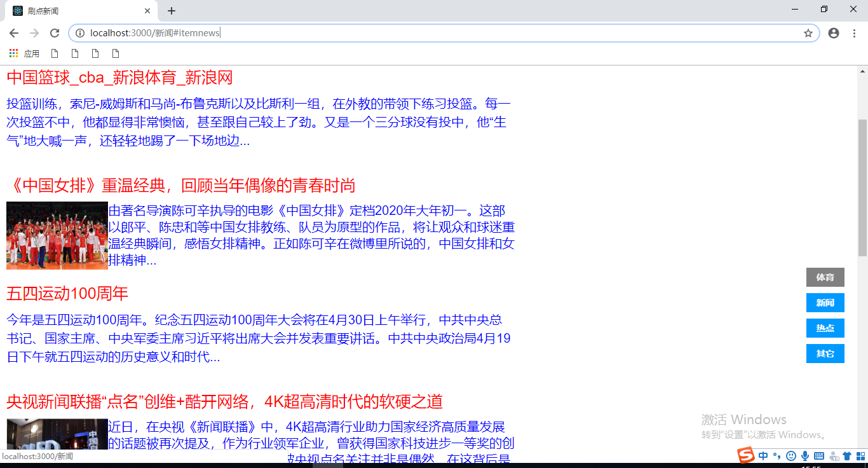Minimize the Chrome window
The width and height of the screenshot is (868, 468).
click(795, 10)
